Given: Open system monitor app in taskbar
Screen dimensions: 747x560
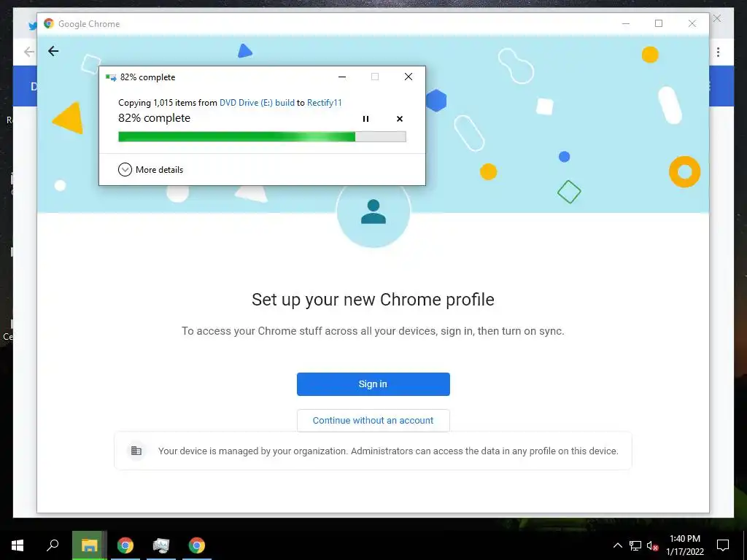Looking at the screenshot, I should pos(161,545).
